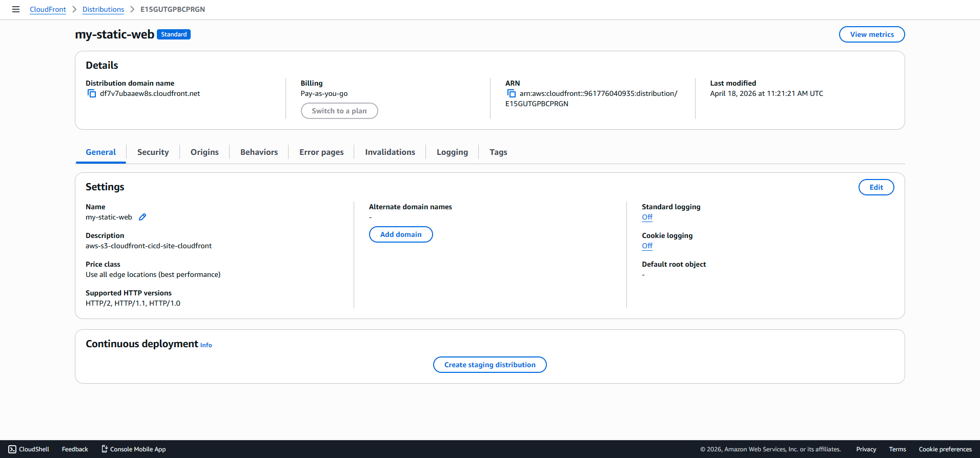Open Standard logging Off link
Screen dimensions: 980x458
tap(647, 217)
